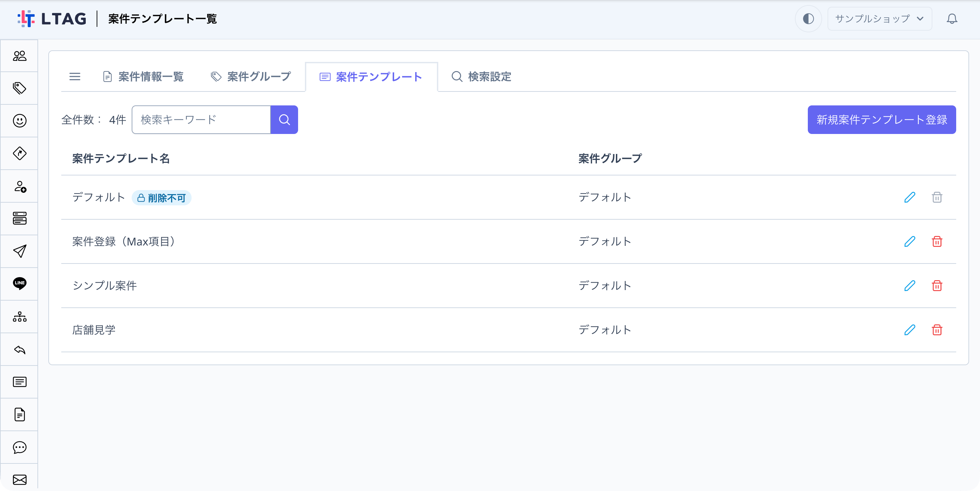Delete the 店舗見学 template
Screen dimensions: 980x491
pos(937,330)
